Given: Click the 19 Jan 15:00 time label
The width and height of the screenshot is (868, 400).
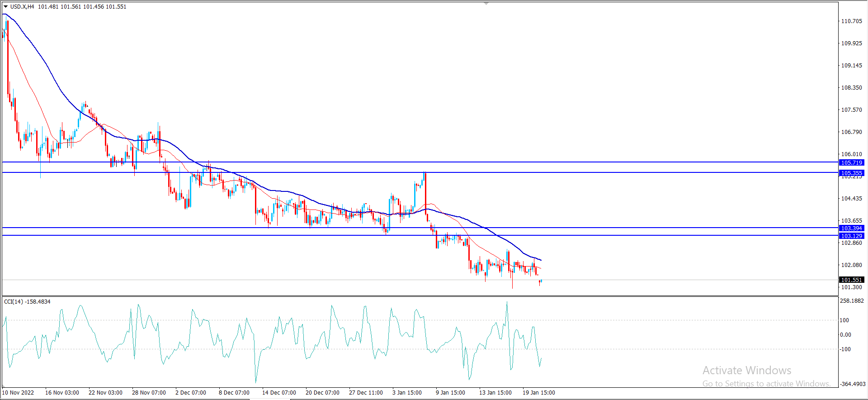Looking at the screenshot, I should [x=538, y=392].
